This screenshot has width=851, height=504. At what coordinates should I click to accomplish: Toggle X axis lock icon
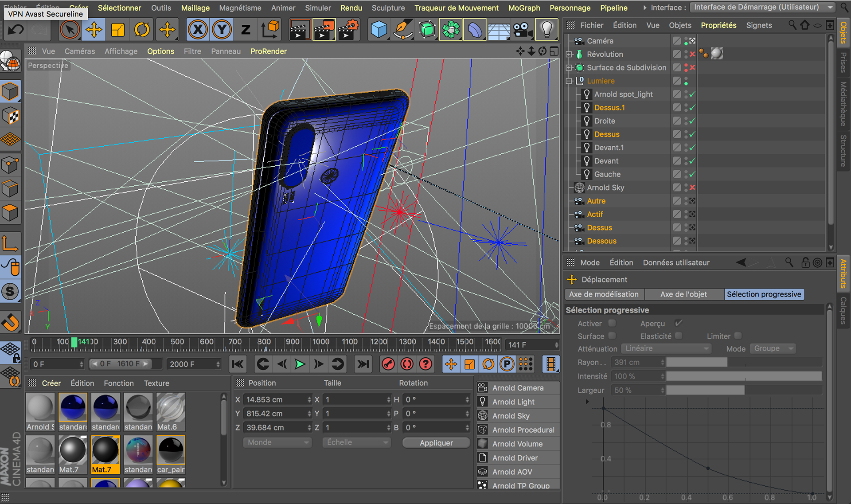(x=198, y=30)
